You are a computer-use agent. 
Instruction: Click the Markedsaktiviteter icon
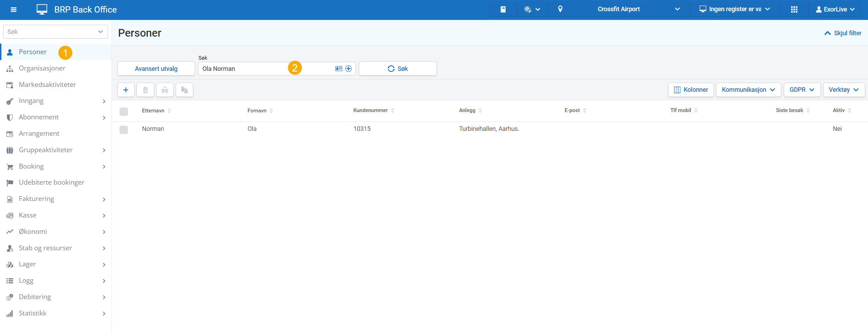tap(10, 85)
